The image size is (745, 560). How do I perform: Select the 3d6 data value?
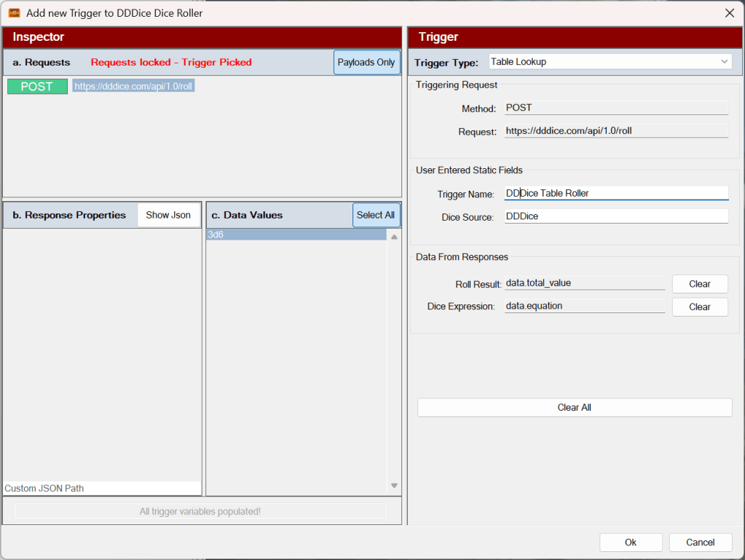296,235
